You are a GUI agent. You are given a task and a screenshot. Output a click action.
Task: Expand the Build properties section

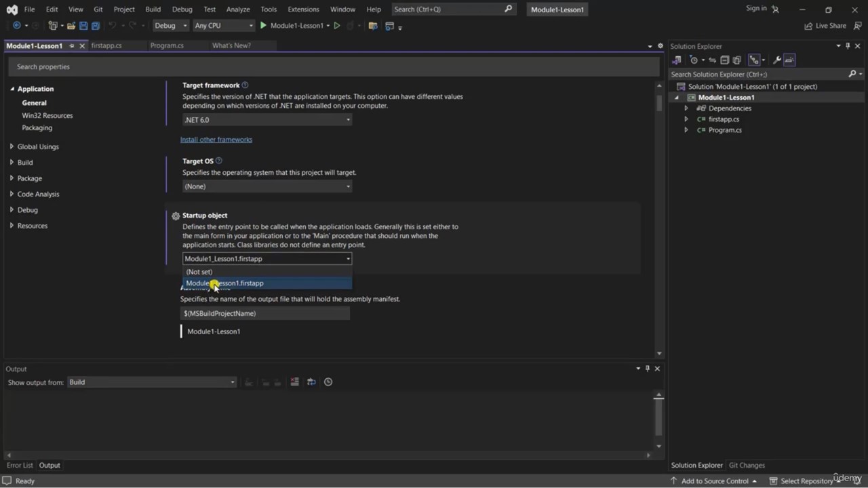coord(12,162)
